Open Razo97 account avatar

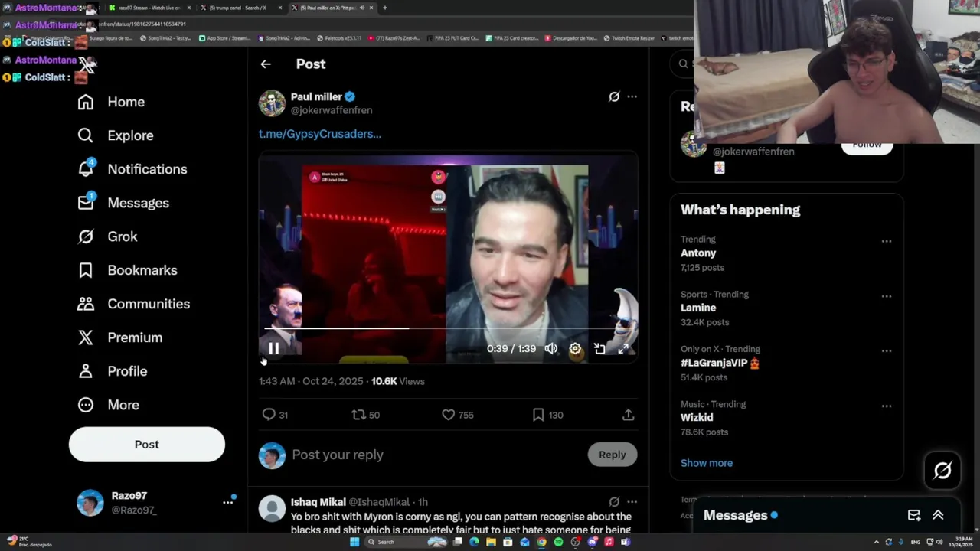tap(90, 503)
